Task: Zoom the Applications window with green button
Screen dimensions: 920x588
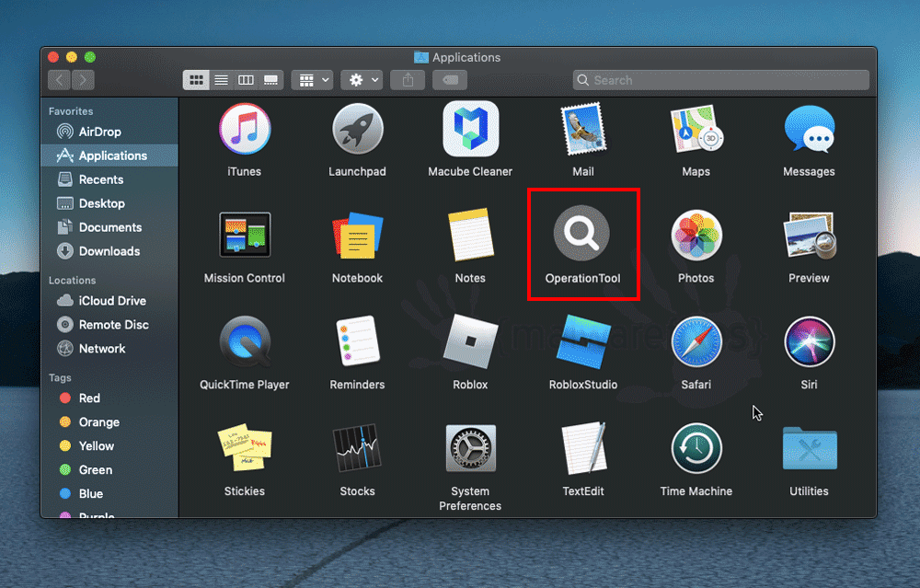Action: coord(90,57)
